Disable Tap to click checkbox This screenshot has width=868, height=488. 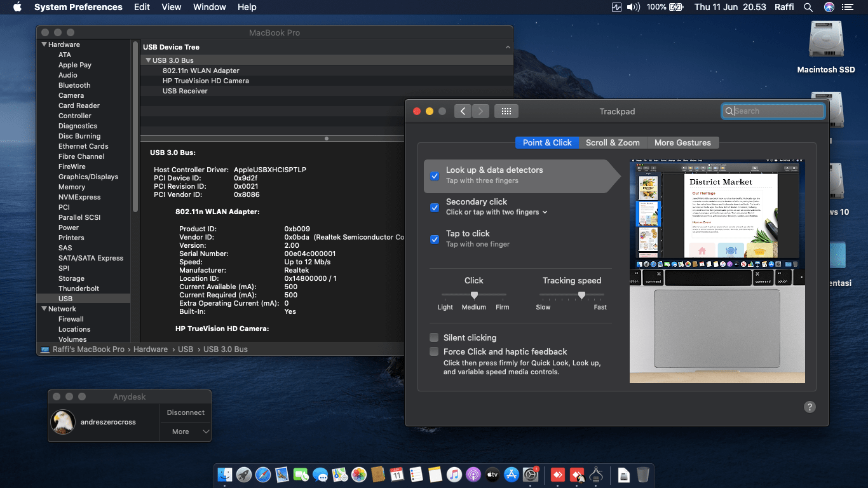click(435, 239)
